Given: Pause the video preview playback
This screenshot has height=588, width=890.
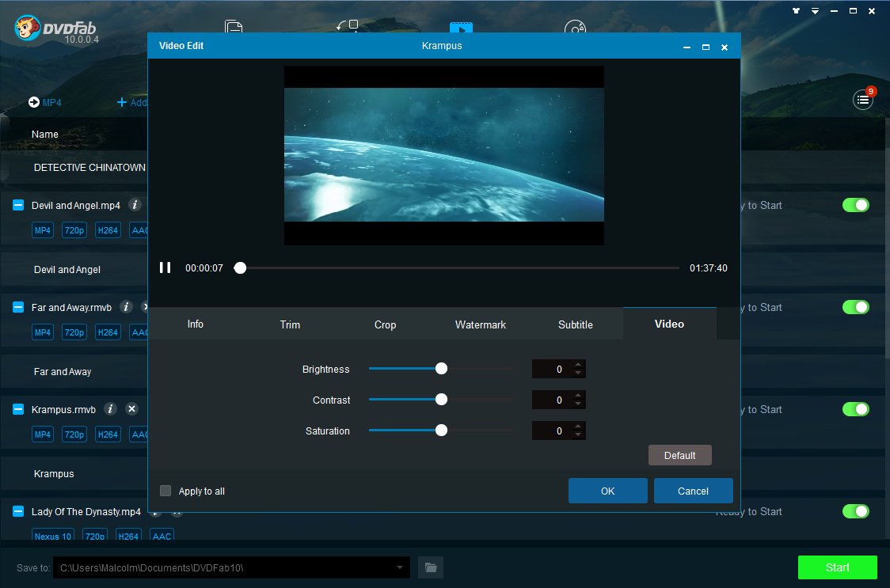Looking at the screenshot, I should tap(165, 267).
